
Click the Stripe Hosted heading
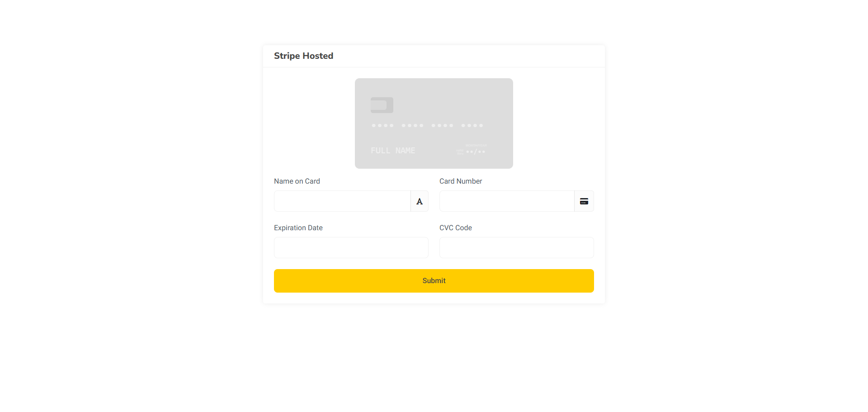click(303, 56)
